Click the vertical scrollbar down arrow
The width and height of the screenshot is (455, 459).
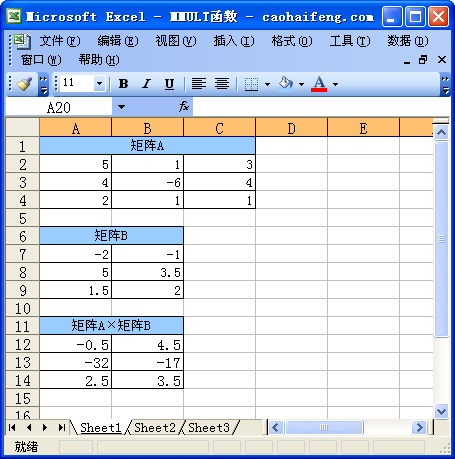[442, 411]
